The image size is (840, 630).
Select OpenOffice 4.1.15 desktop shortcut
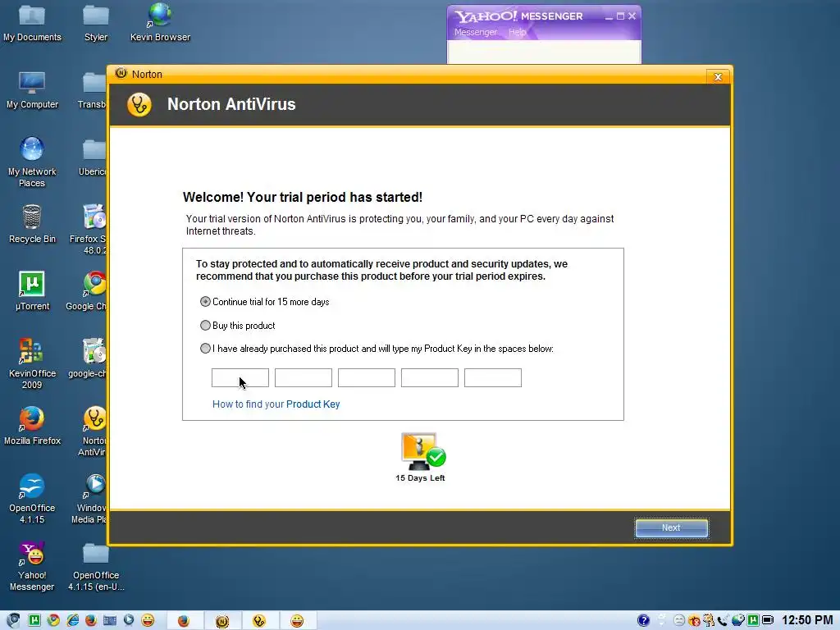[x=32, y=498]
